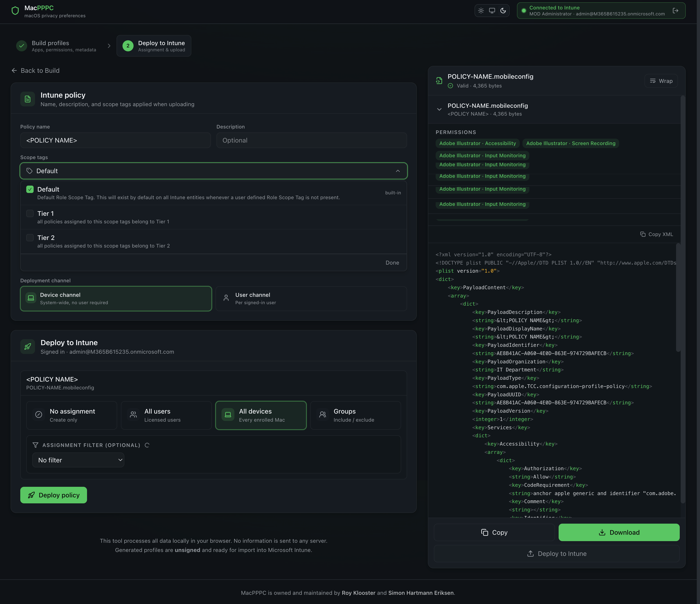
Task: Click the No assignment circle-slash icon
Action: coord(39,414)
